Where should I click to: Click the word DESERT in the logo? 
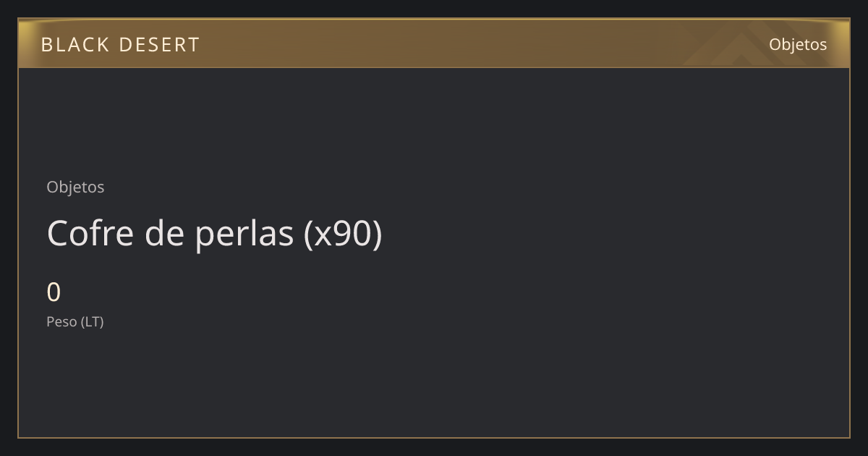(158, 45)
